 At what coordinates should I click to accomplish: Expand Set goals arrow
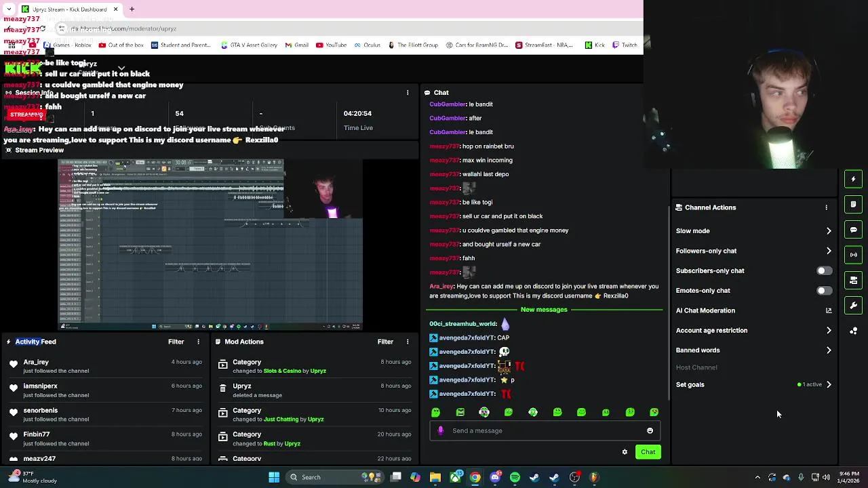[x=829, y=384]
